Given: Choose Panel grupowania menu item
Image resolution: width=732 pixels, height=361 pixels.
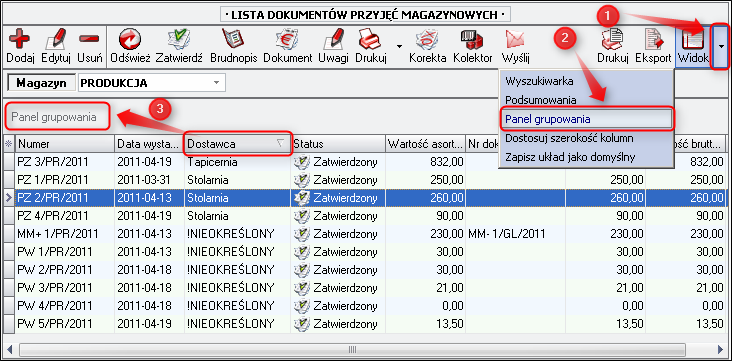Looking at the screenshot, I should (586, 119).
